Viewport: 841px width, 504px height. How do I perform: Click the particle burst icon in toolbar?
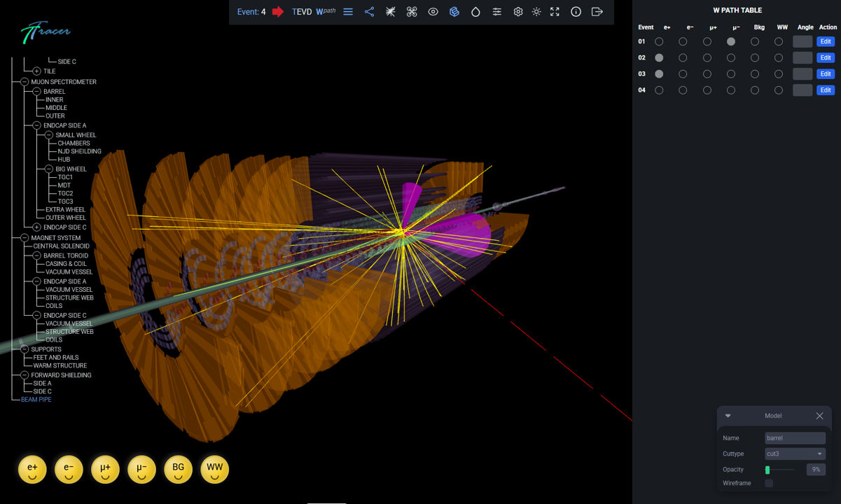391,12
